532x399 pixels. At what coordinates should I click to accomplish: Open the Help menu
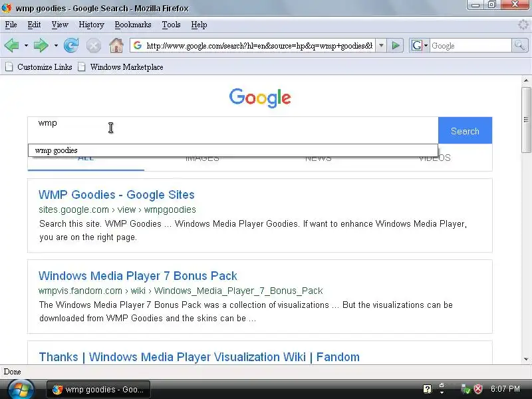click(x=199, y=25)
